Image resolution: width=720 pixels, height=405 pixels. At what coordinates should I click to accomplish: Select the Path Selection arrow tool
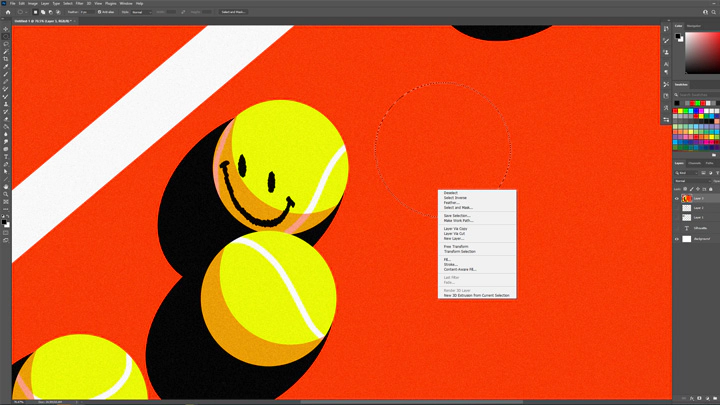pyautogui.click(x=6, y=172)
